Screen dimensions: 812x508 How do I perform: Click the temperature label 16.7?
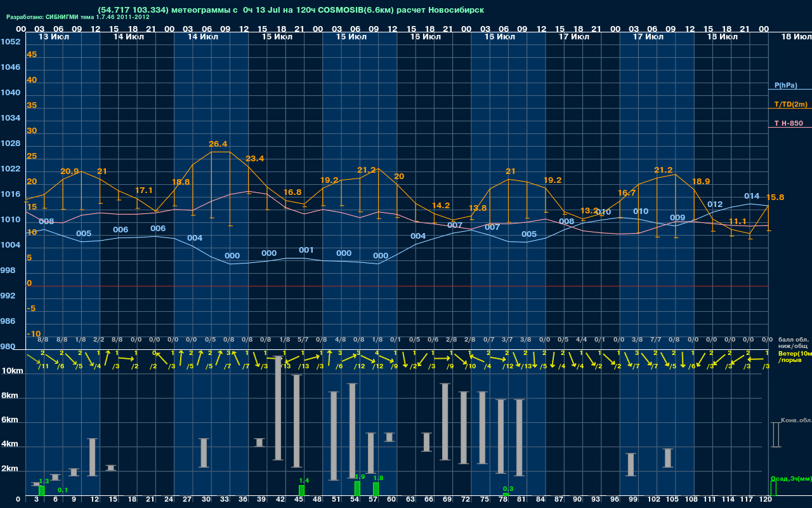pyautogui.click(x=627, y=193)
